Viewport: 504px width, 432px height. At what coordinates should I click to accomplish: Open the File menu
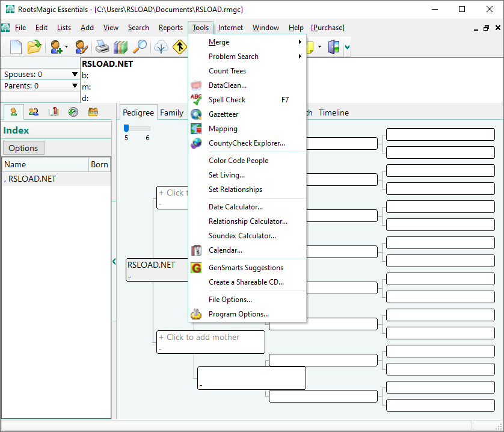(20, 28)
